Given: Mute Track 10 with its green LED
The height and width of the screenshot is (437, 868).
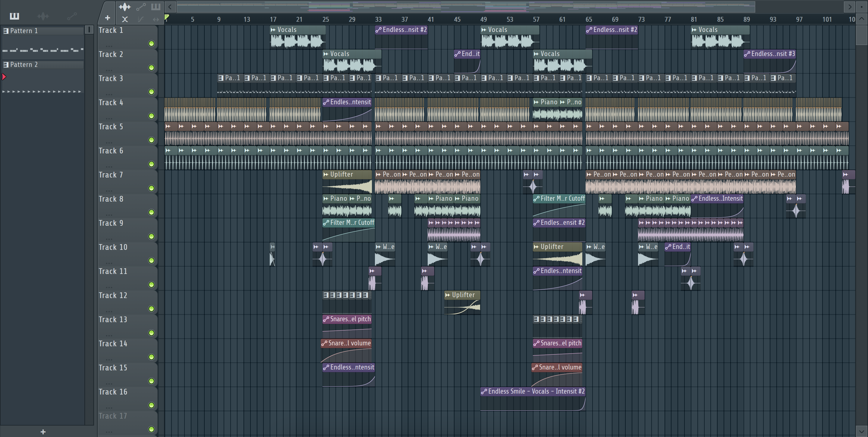Looking at the screenshot, I should 151,260.
